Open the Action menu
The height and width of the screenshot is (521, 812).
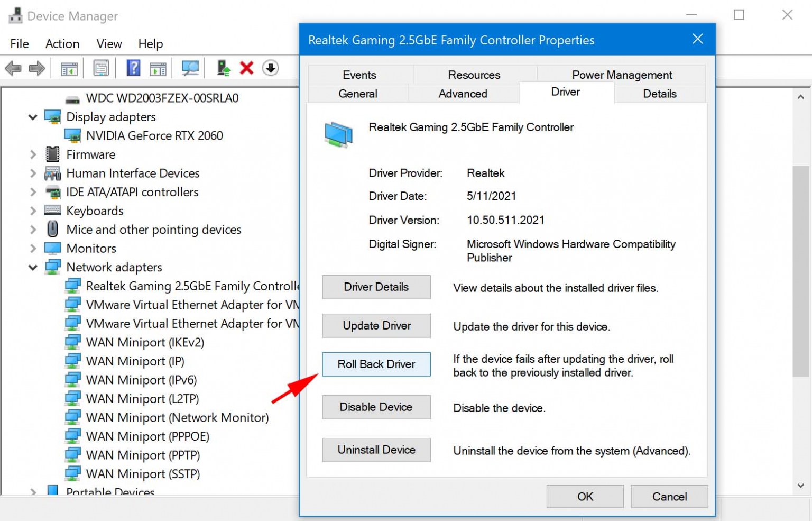[62, 44]
